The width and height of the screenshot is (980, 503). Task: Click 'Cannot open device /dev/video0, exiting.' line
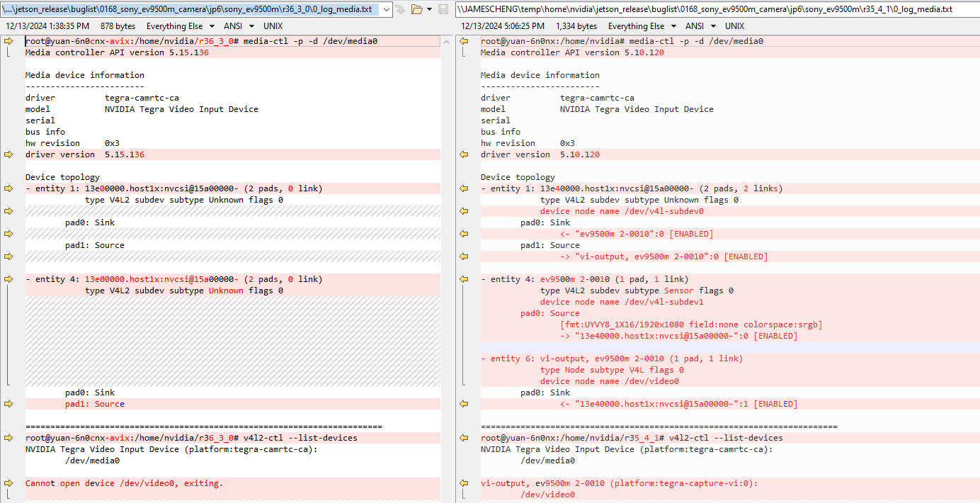(124, 483)
